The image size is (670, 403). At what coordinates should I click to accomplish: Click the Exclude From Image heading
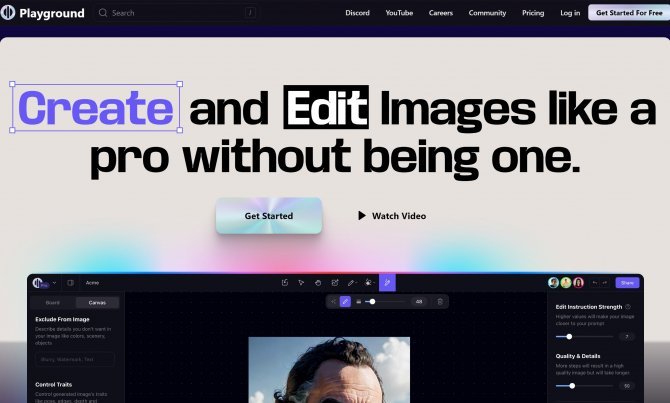(62, 319)
